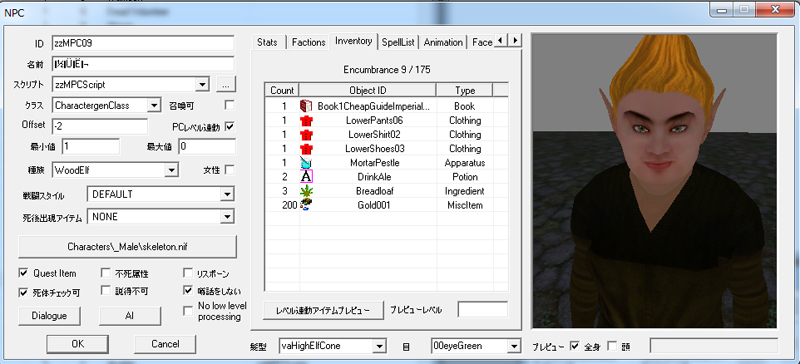Click the ID field containing zzMPC09

(x=143, y=43)
